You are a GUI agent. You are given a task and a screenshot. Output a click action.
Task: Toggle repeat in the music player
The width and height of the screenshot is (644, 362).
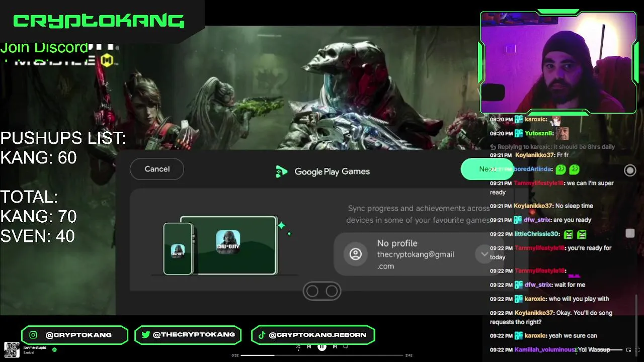click(x=346, y=346)
